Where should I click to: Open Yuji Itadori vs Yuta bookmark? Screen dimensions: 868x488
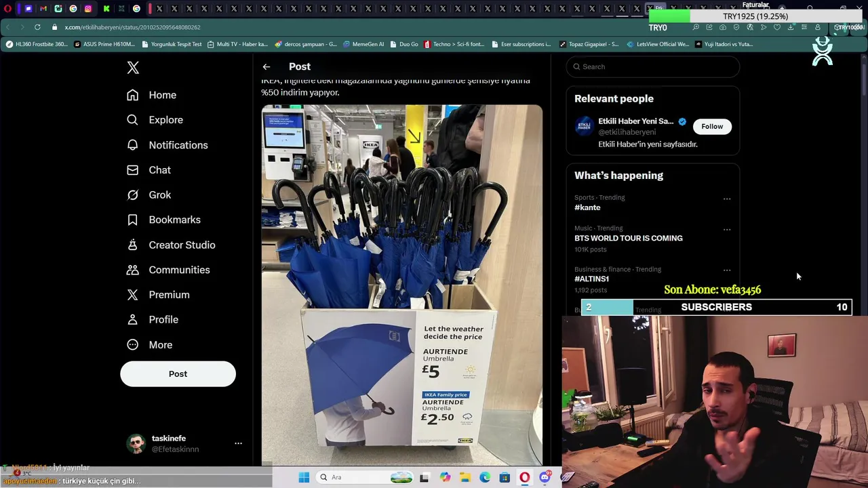724,44
